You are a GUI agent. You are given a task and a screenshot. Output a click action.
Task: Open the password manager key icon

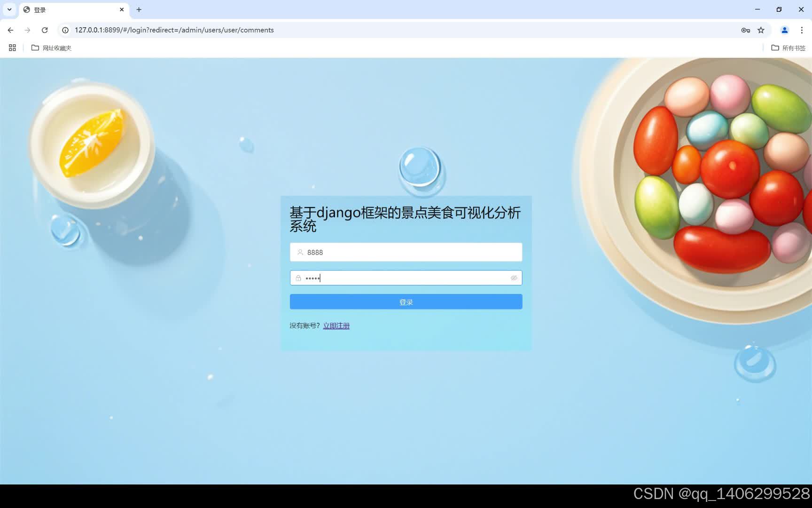coord(745,30)
